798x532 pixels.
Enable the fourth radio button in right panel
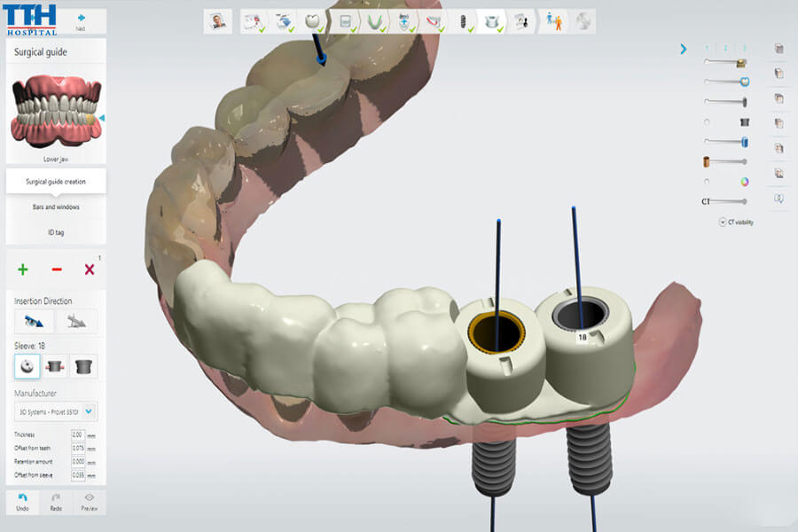706,121
